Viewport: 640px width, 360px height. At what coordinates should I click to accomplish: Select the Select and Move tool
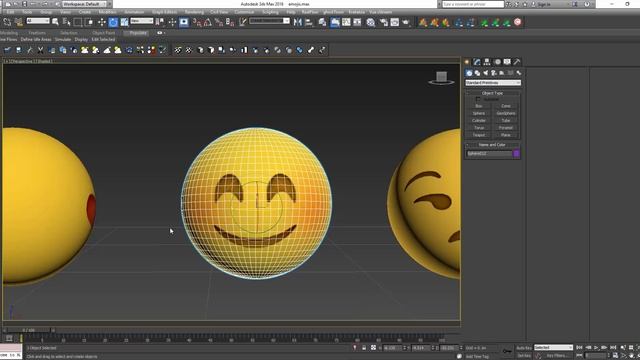102,22
